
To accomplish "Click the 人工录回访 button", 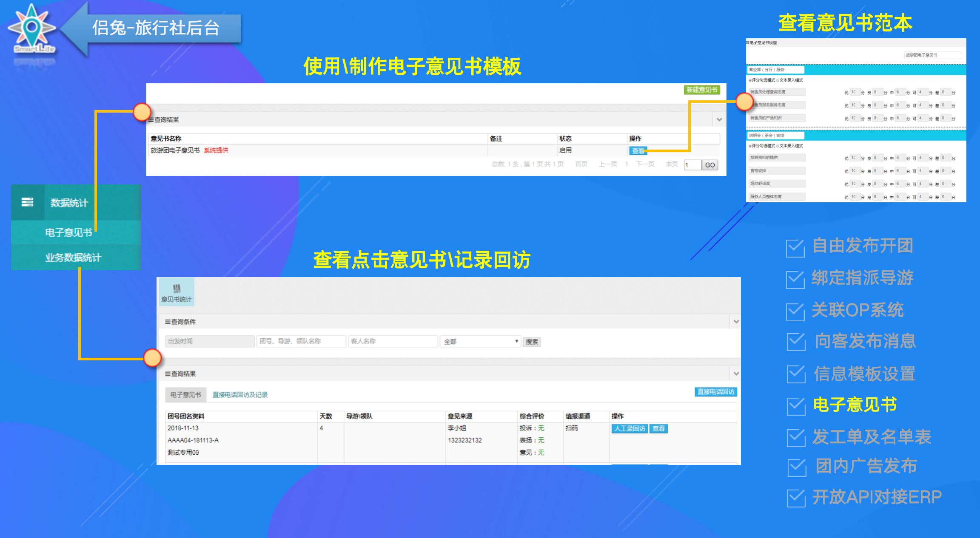I will [x=630, y=428].
